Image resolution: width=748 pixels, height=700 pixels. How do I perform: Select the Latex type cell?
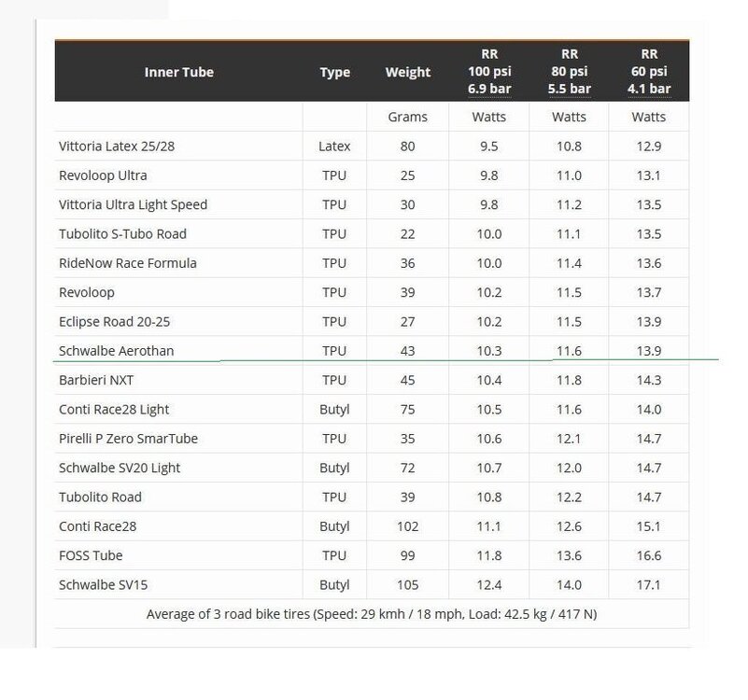[333, 147]
